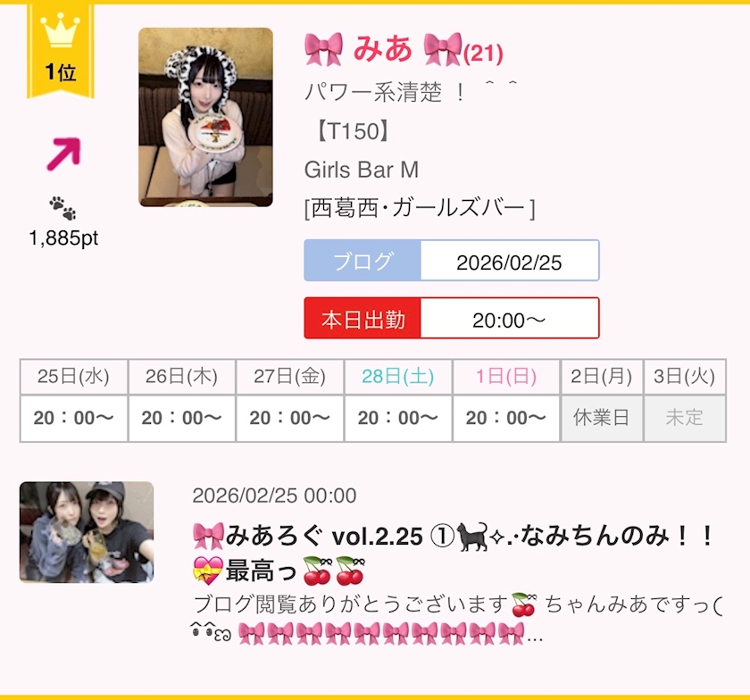The image size is (750, 700).
Task: Click the 本日出勤 20:00〜 button
Action: coord(452,318)
